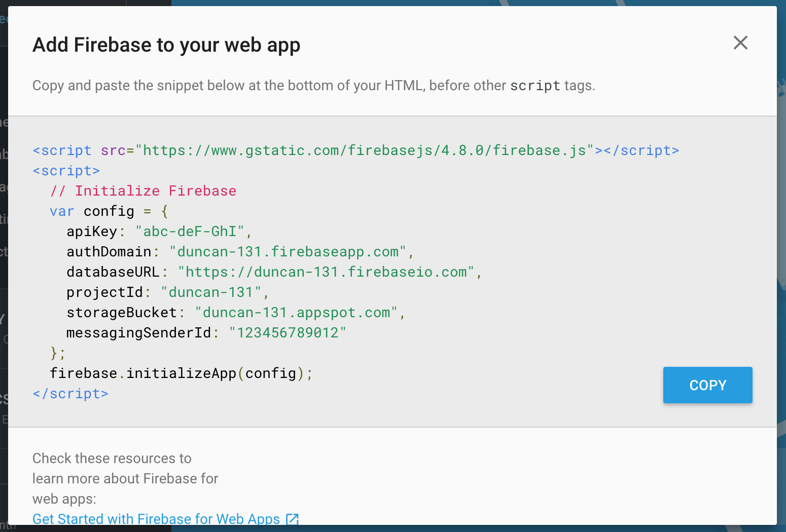Click the apiKey value abc-deF-GhI
Image resolution: width=786 pixels, height=532 pixels.
(190, 232)
